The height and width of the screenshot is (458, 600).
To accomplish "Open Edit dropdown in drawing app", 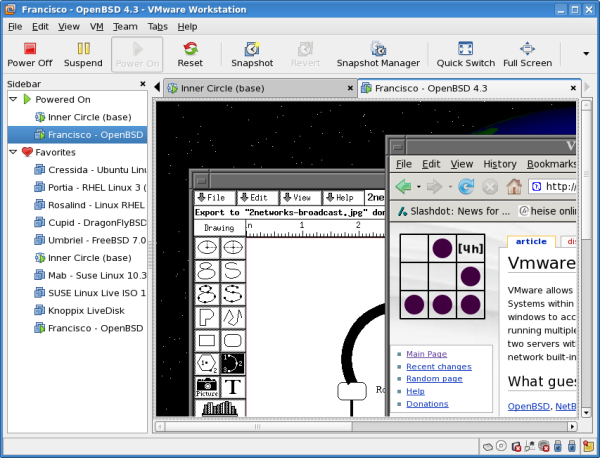I will [258, 198].
